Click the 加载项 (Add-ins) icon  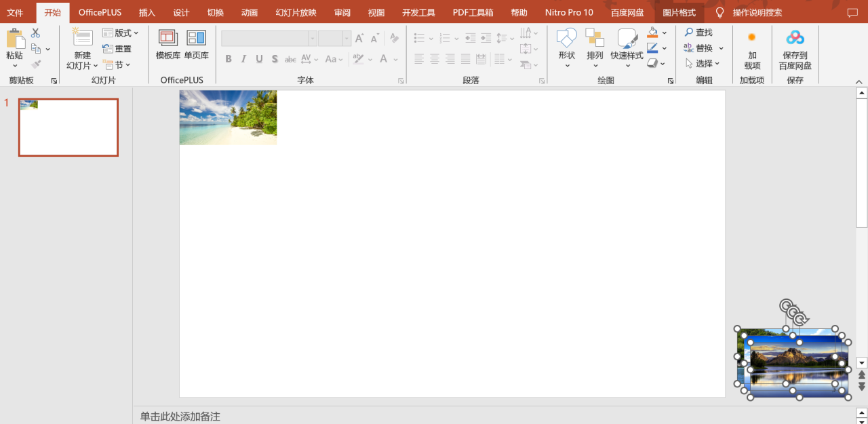pyautogui.click(x=751, y=47)
